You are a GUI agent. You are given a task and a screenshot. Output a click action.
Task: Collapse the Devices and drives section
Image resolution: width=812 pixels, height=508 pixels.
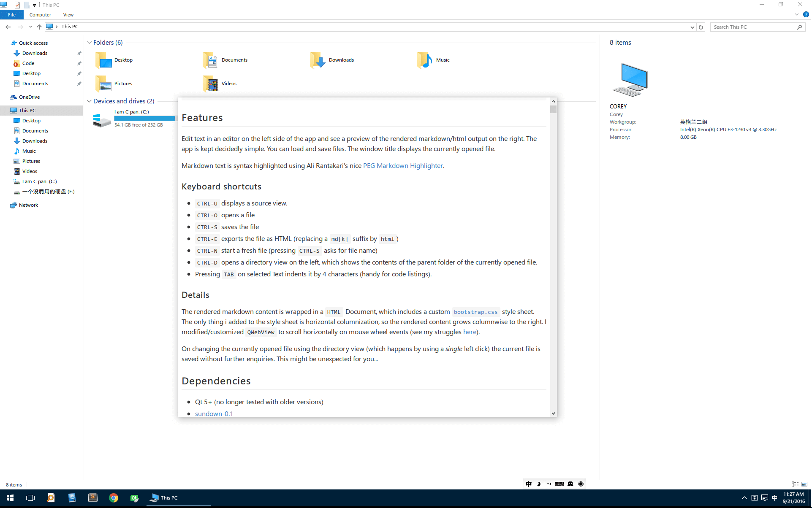click(89, 101)
